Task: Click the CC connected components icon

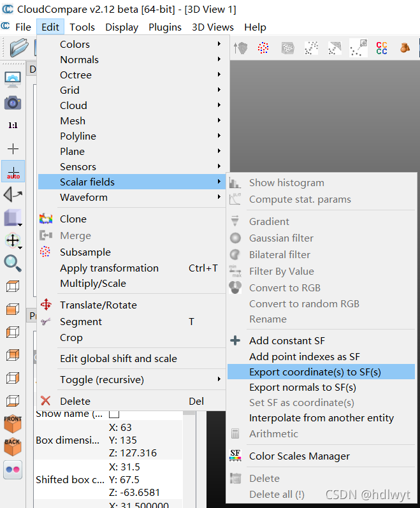Action: click(x=382, y=48)
